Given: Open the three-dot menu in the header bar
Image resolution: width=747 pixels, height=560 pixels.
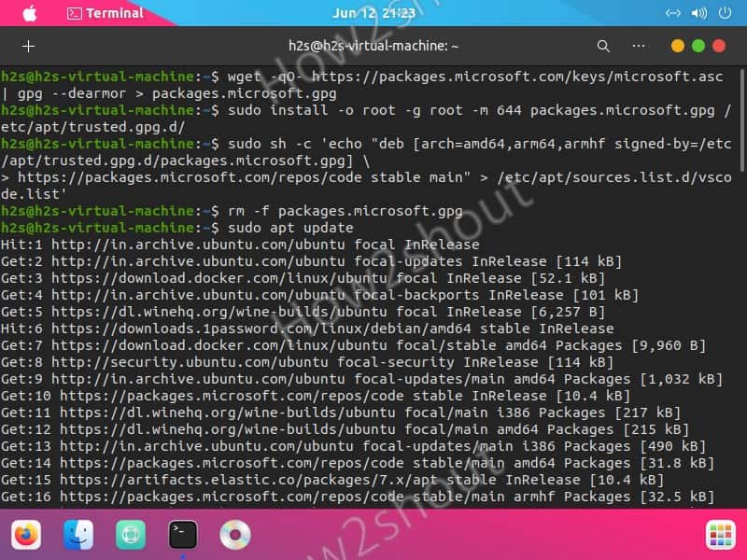Looking at the screenshot, I should point(638,45).
